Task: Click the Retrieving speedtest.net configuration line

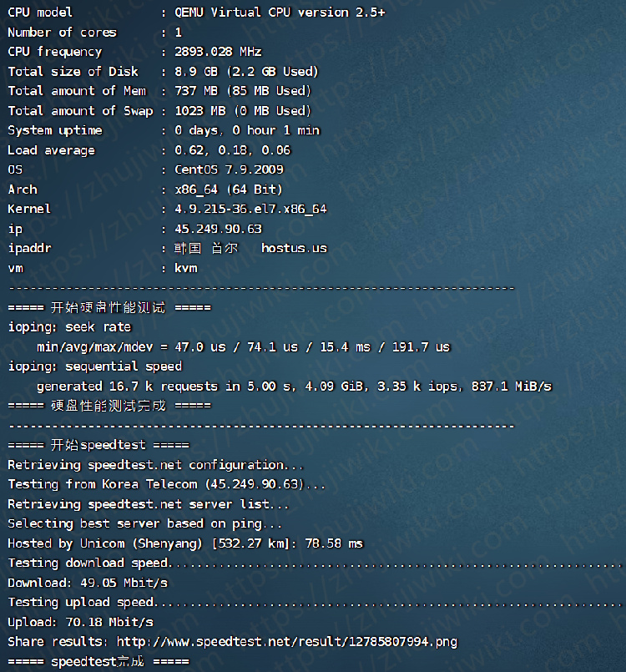Action: click(156, 465)
